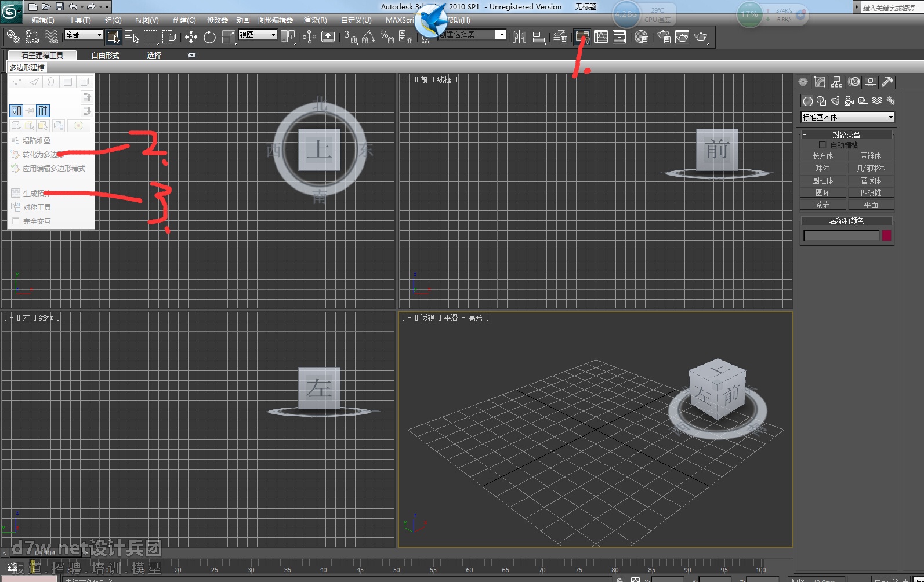924x582 pixels.
Task: Click the Select and Manipulate icon
Action: (x=309, y=37)
